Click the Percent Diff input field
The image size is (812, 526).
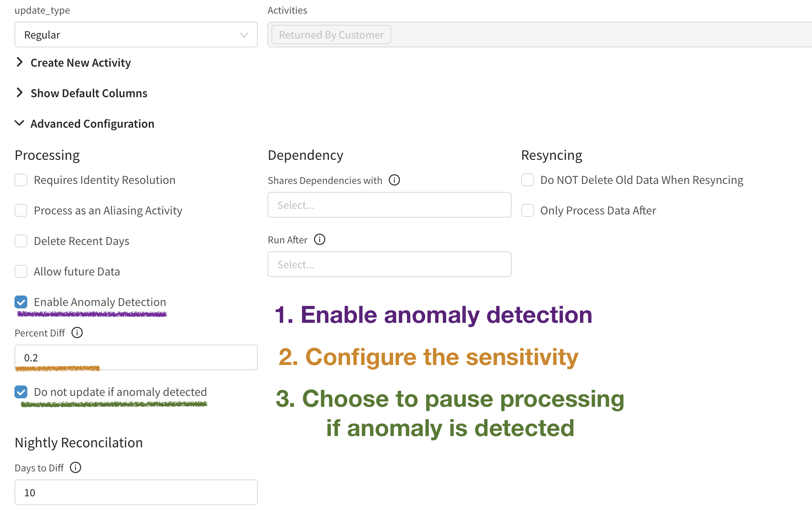[x=136, y=357]
